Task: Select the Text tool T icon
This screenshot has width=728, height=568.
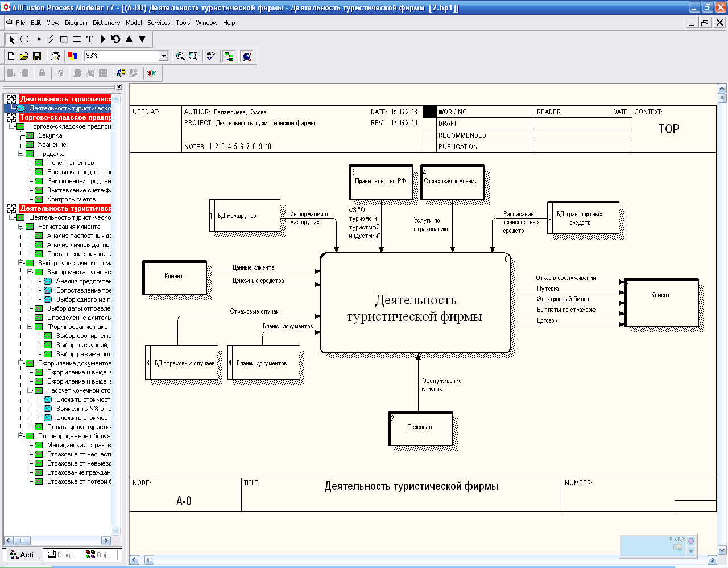Action: (x=90, y=39)
